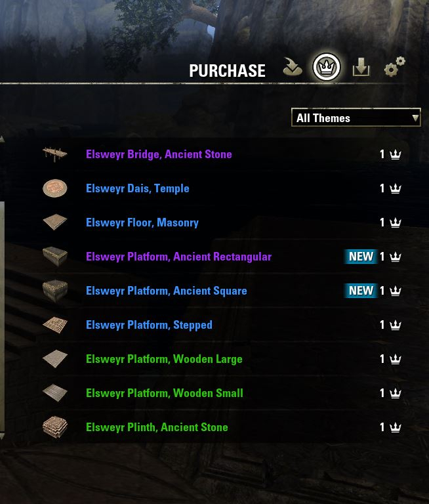Click the scroll up arrow on list
Image resolution: width=429 pixels, height=504 pixels.
tap(2, 139)
